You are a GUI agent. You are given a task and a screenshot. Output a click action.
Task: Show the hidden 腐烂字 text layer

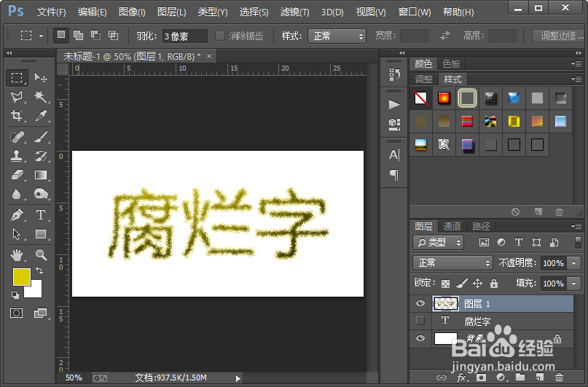pyautogui.click(x=420, y=321)
